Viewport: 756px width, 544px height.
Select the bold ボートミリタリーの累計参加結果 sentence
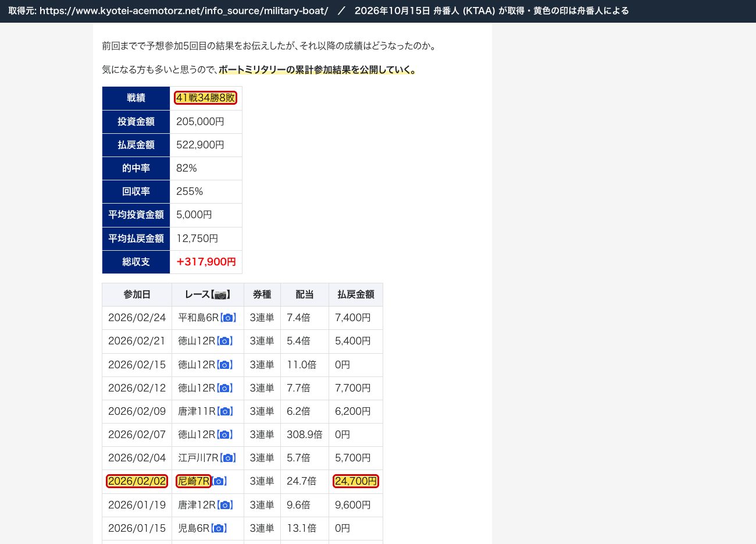tap(317, 70)
